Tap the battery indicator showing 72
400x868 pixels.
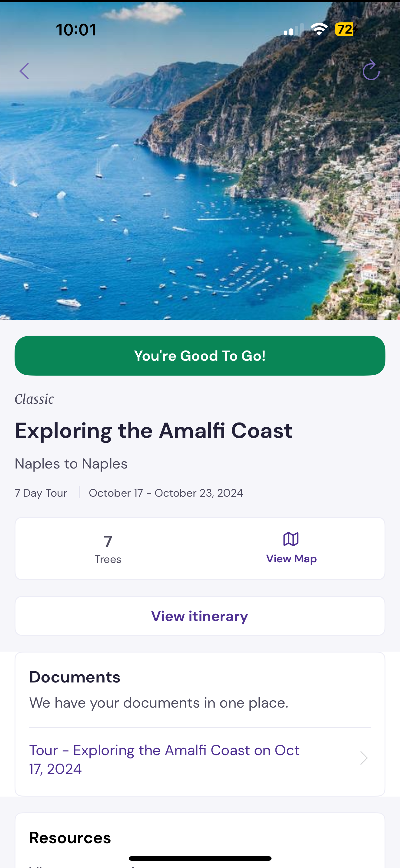tap(346, 29)
